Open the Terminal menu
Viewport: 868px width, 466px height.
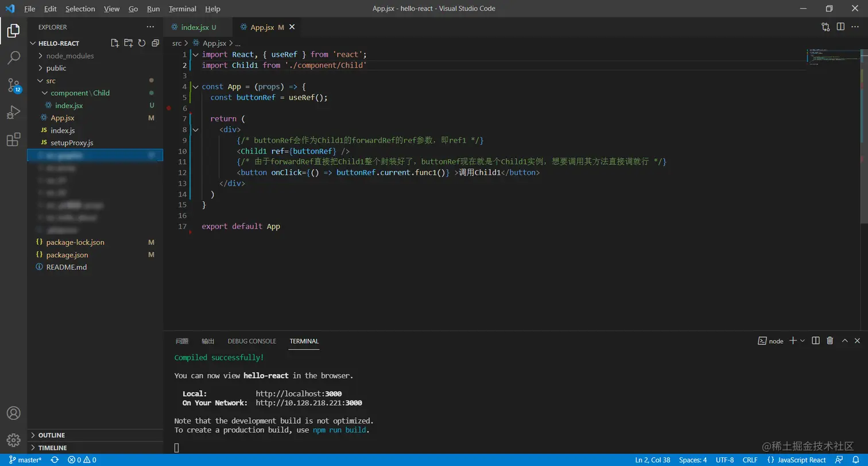183,9
